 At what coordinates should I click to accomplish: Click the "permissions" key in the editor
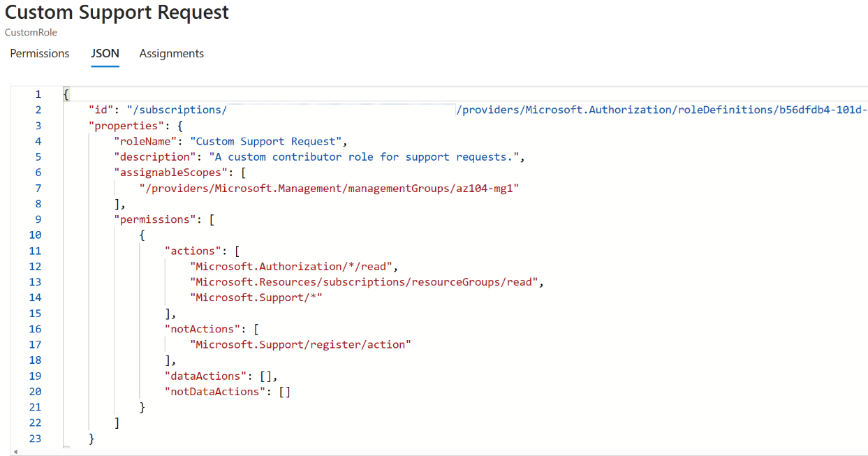pos(155,219)
